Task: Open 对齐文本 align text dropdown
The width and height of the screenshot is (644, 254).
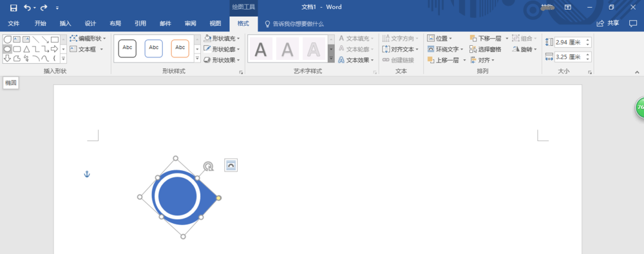Action: coord(400,49)
